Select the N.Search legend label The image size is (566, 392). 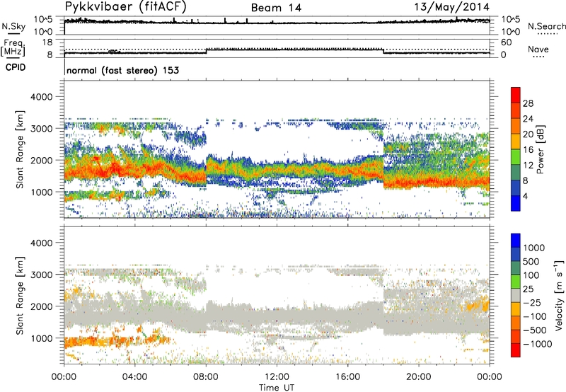(546, 26)
